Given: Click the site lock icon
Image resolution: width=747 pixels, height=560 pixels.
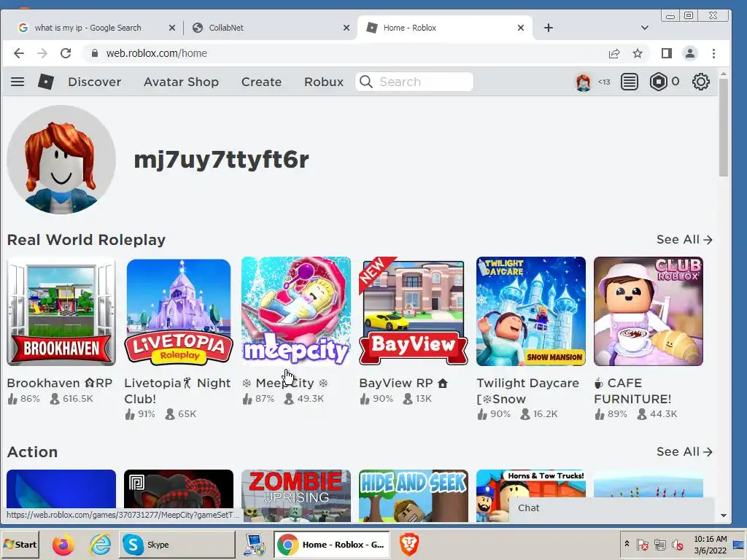Looking at the screenshot, I should (94, 53).
